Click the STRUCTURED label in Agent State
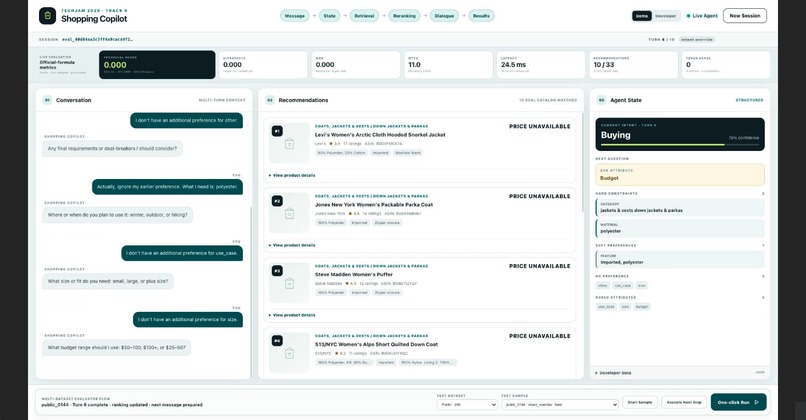This screenshot has width=806, height=420. click(x=749, y=100)
